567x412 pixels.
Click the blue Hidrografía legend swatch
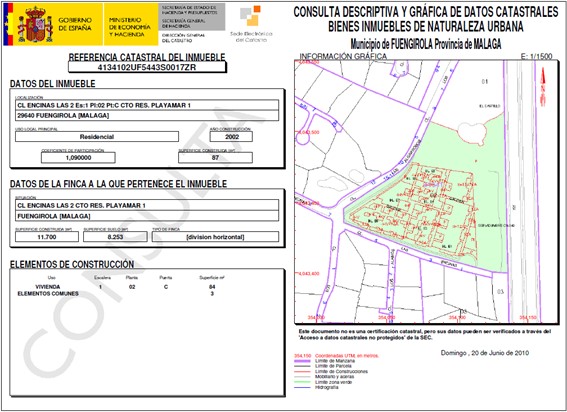coord(303,387)
